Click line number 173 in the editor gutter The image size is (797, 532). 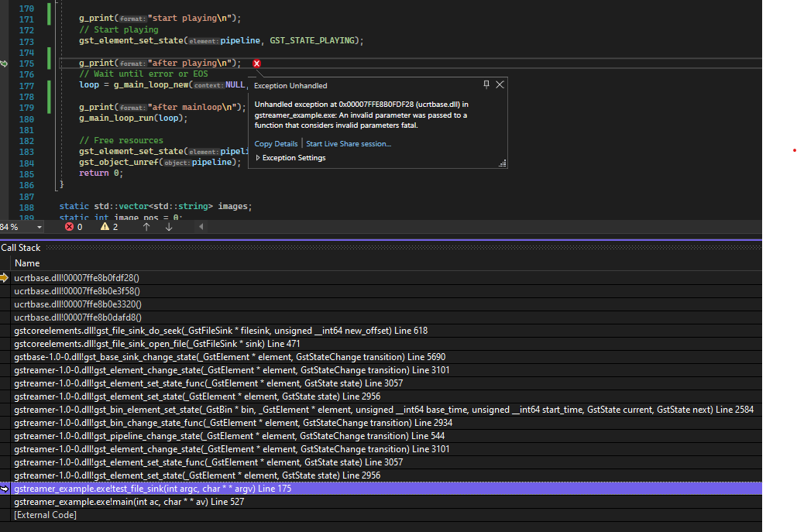tap(26, 42)
